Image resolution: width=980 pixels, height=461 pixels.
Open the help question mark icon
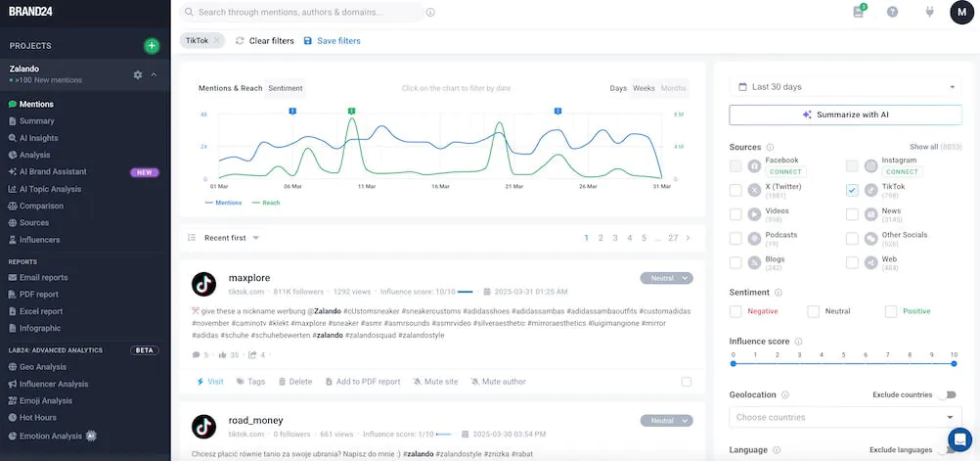[893, 12]
